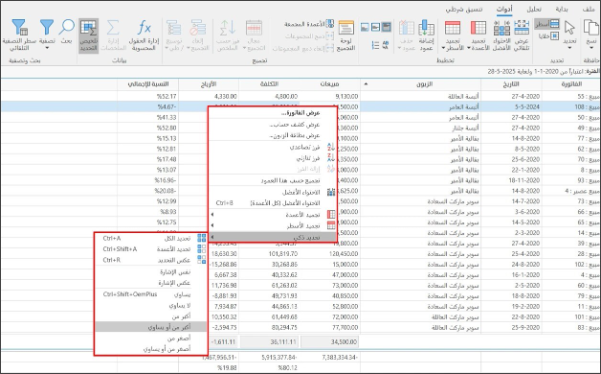Click the التاريخ column header
601x374 pixels.
point(511,84)
